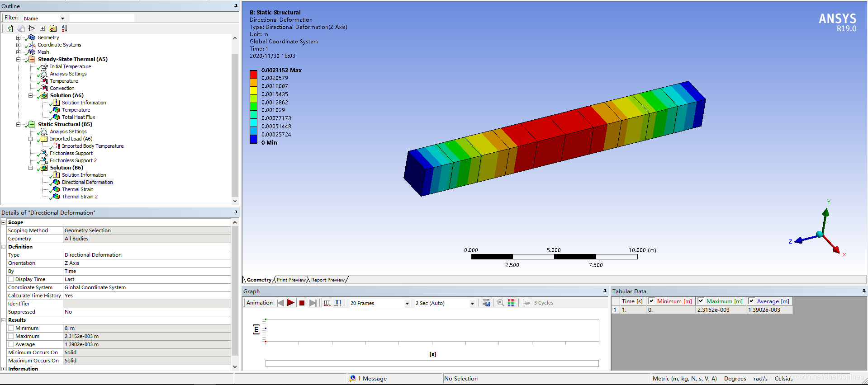868x385 pixels.
Task: Switch to the Geometry tab
Action: point(259,280)
